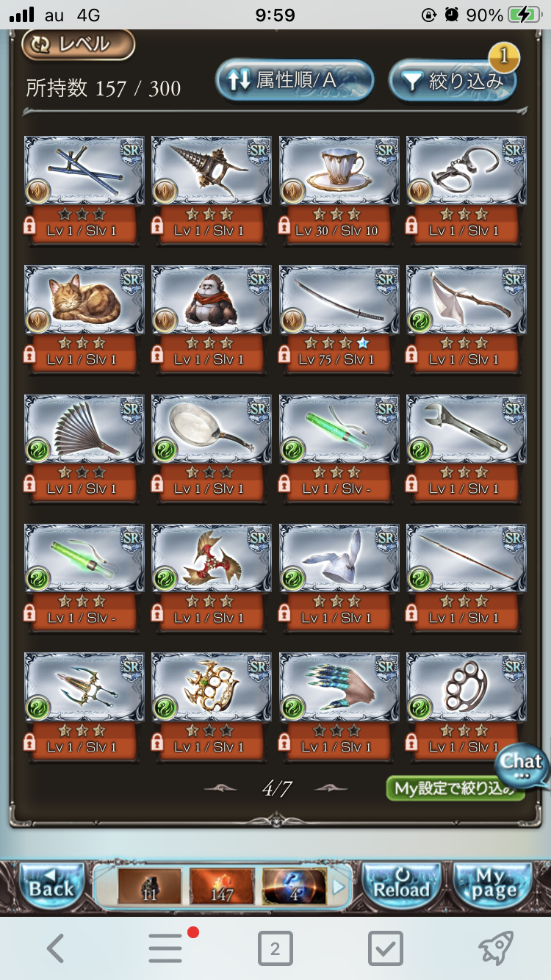Expand the quick-access bar right arrow
Image resolution: width=551 pixels, height=980 pixels.
tap(338, 887)
